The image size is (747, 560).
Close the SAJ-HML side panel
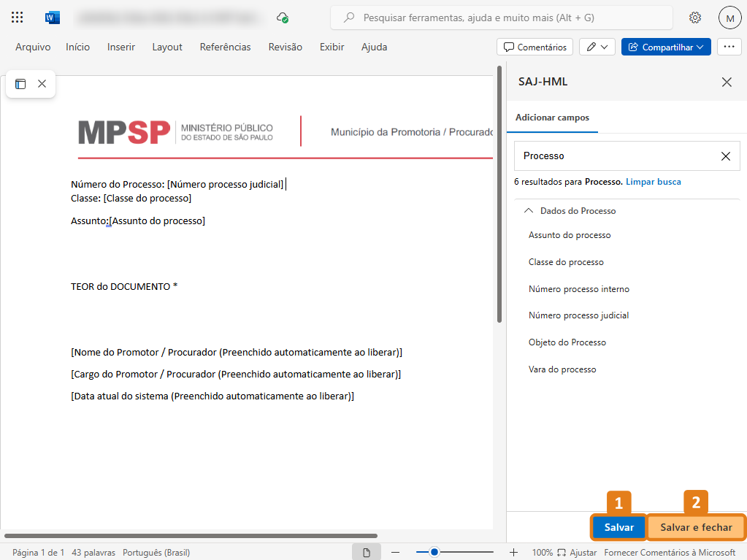[727, 82]
